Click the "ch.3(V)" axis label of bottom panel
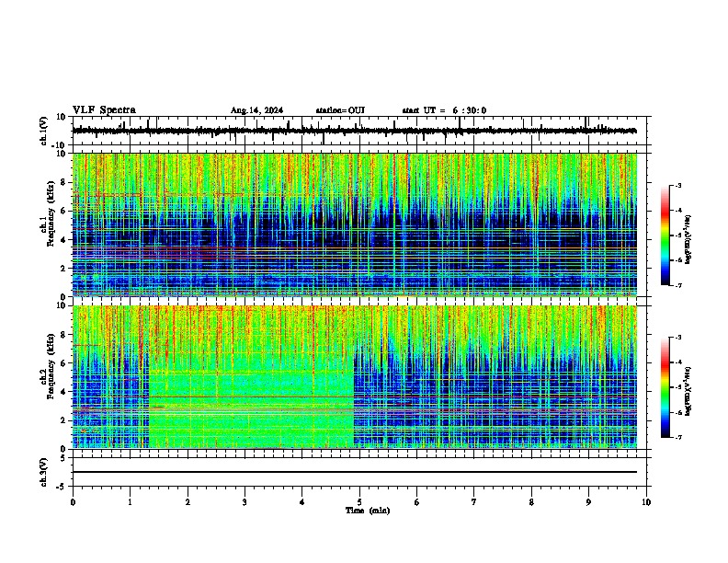The width and height of the screenshot is (728, 563). point(44,472)
